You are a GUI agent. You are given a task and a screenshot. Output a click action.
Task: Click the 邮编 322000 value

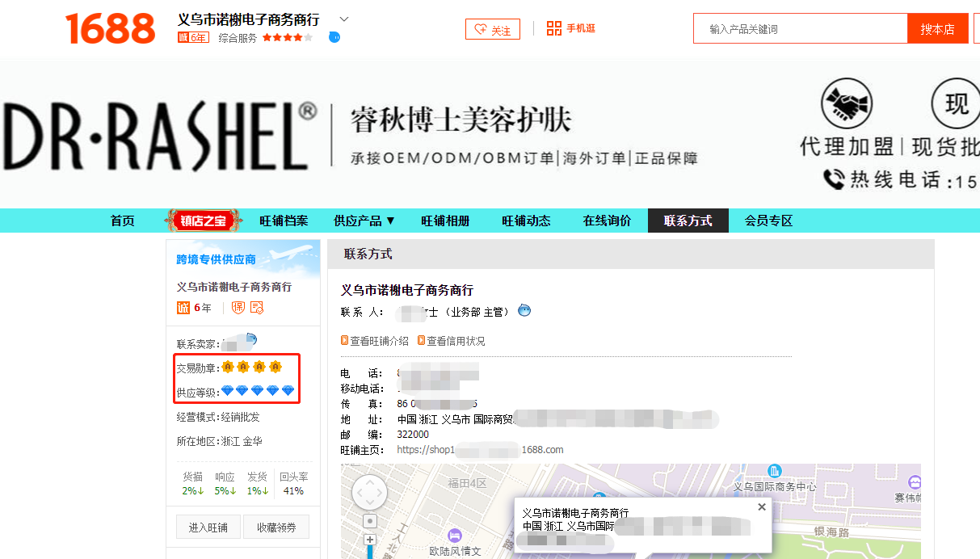point(413,435)
